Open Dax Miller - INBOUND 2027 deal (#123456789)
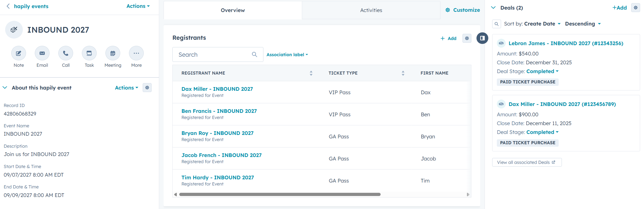The height and width of the screenshot is (209, 644). click(x=562, y=104)
